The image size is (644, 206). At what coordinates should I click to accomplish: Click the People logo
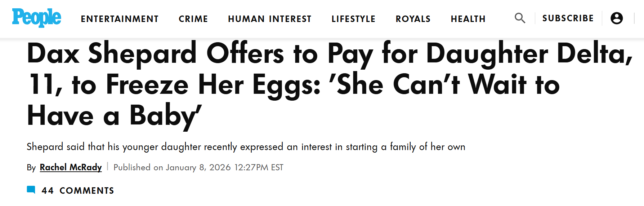(x=36, y=18)
